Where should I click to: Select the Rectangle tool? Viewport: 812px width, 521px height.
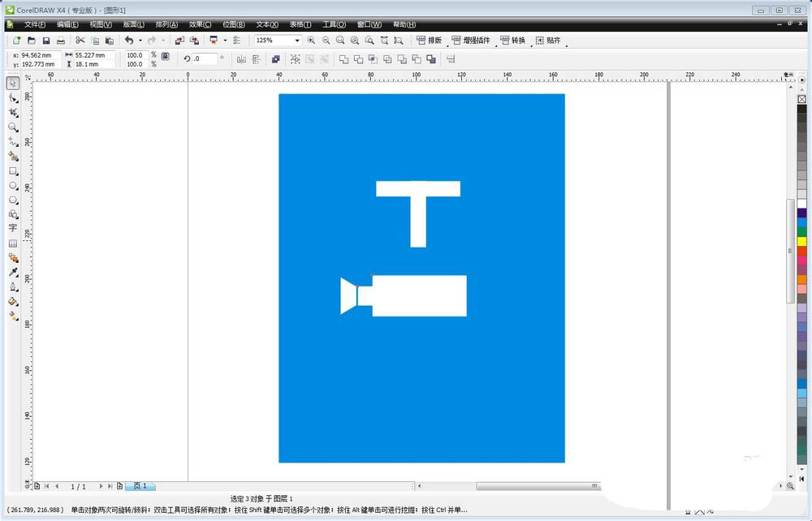(13, 171)
